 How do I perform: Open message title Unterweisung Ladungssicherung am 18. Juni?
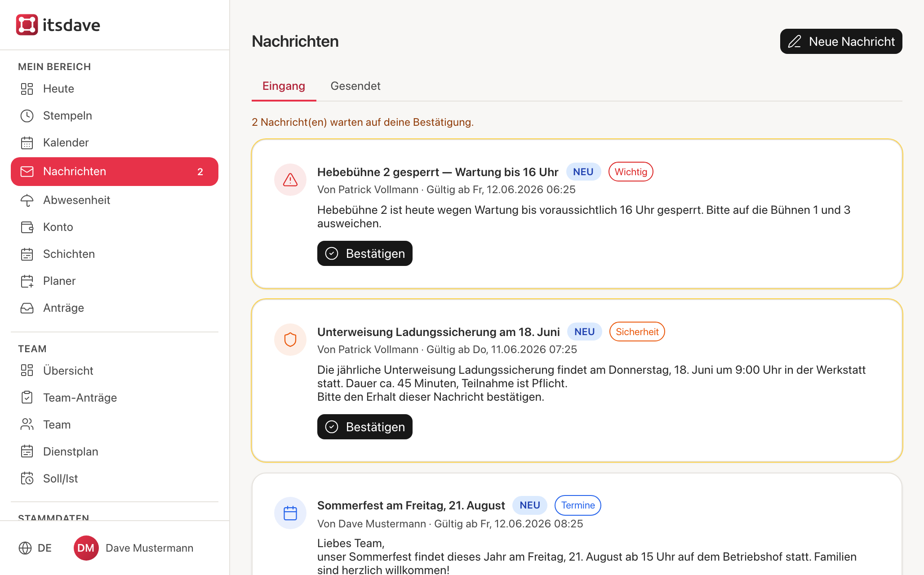pos(439,332)
